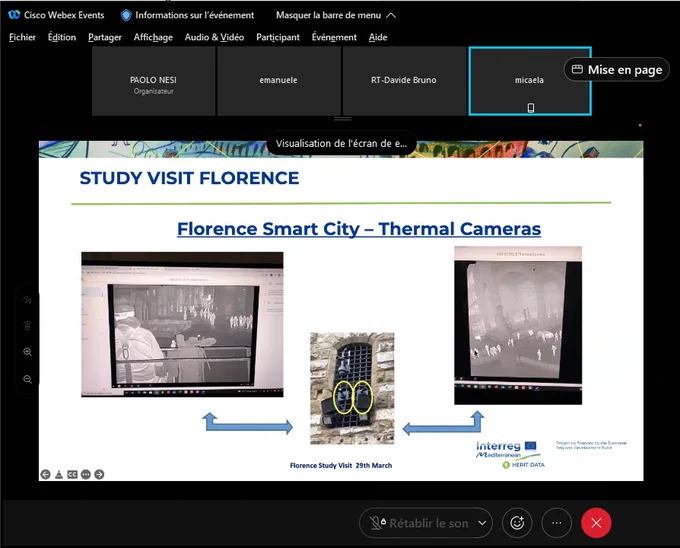This screenshot has width=680, height=548.
Task: Open the Édition menu
Action: (x=62, y=37)
